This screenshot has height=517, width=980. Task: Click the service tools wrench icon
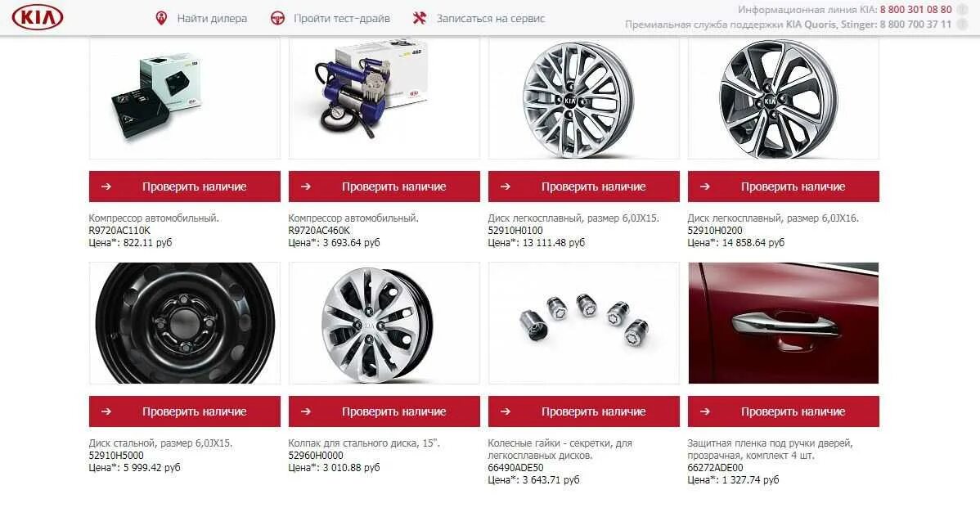pyautogui.click(x=420, y=18)
